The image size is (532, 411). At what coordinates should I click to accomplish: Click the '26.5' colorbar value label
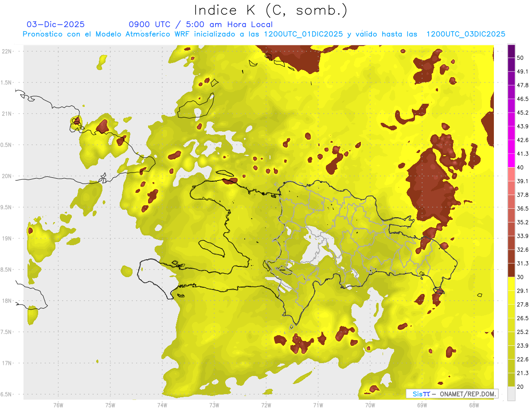coord(523,318)
